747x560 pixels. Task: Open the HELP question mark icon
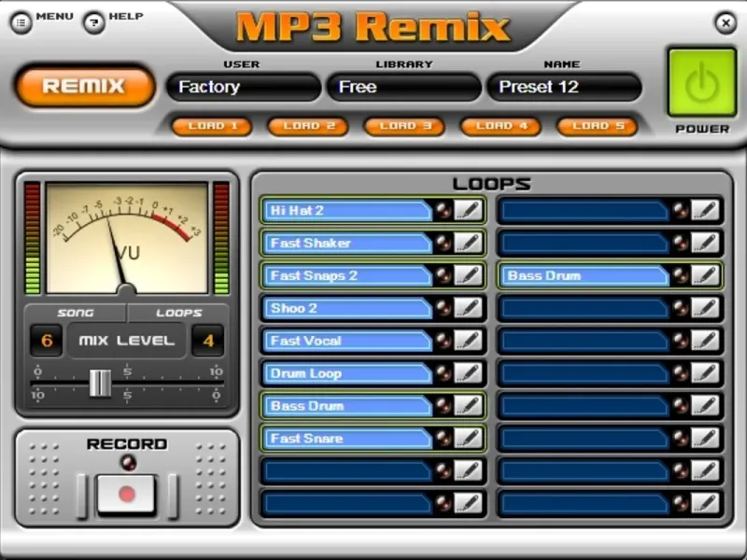click(x=94, y=22)
